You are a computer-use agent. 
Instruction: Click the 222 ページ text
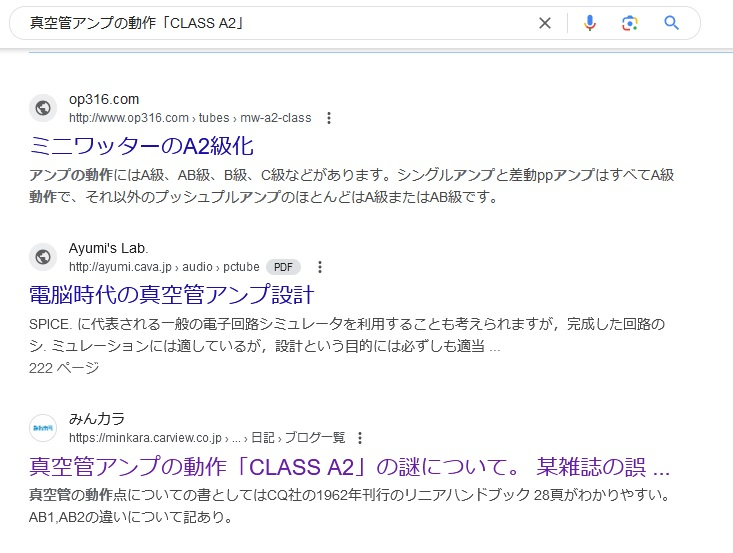(64, 368)
